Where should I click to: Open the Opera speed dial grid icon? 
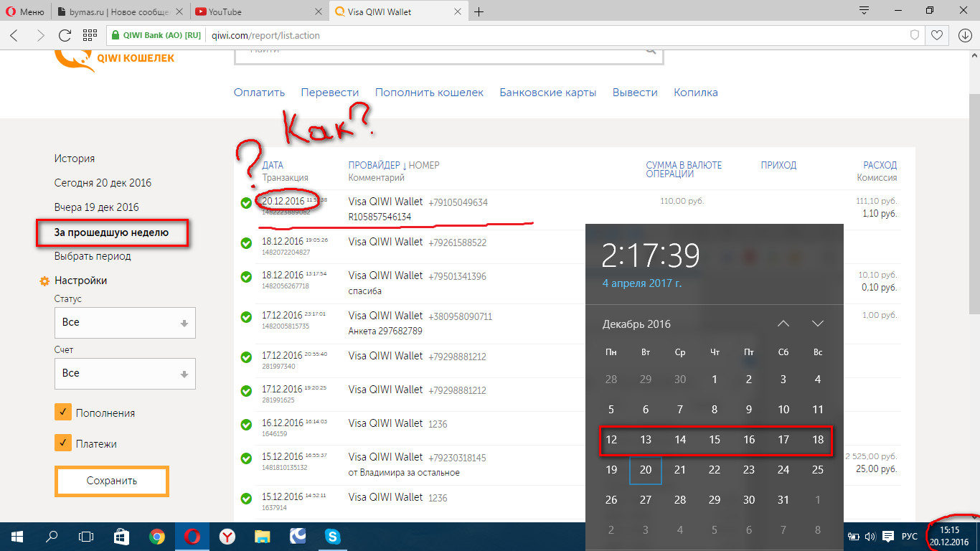pos(90,35)
